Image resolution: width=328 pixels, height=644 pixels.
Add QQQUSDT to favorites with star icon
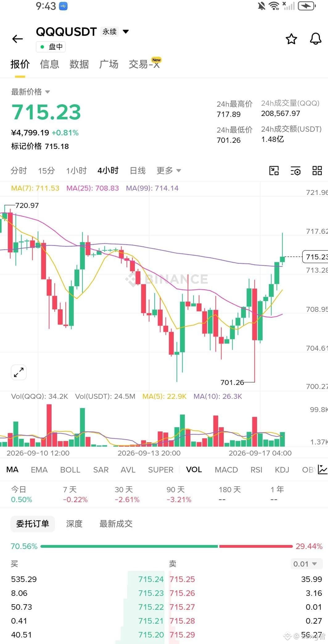291,39
